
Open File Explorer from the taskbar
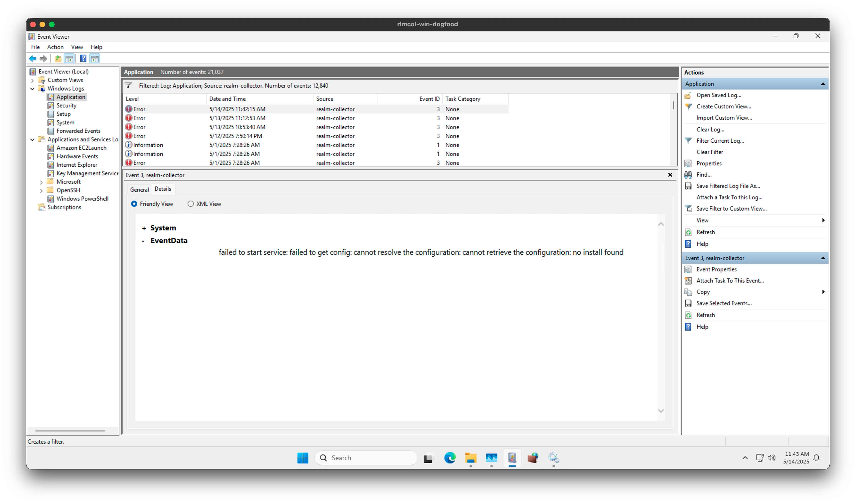tap(471, 458)
